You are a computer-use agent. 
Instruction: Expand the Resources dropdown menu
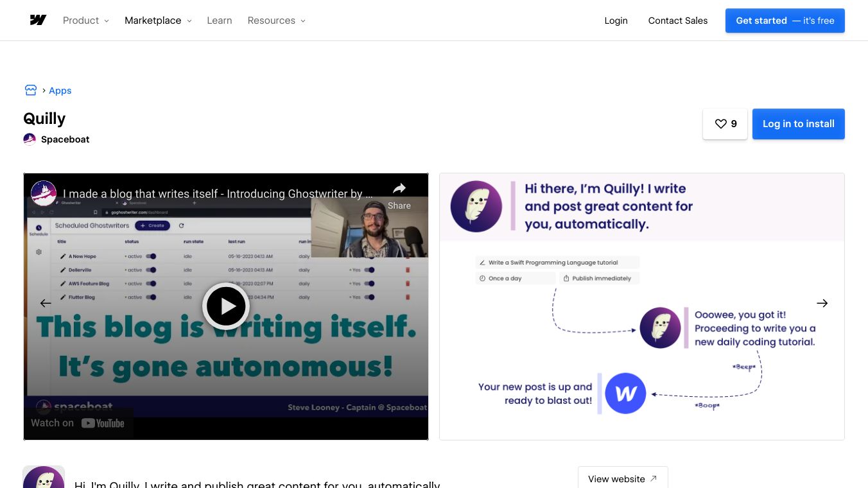coord(277,21)
